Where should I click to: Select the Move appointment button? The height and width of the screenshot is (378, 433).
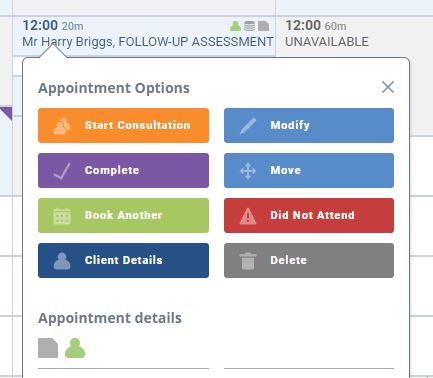[x=309, y=170]
